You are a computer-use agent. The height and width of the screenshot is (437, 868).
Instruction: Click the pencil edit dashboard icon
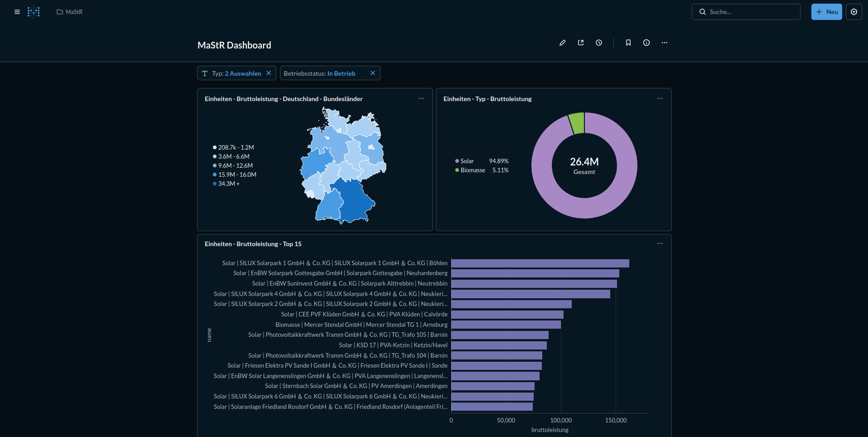tap(562, 43)
